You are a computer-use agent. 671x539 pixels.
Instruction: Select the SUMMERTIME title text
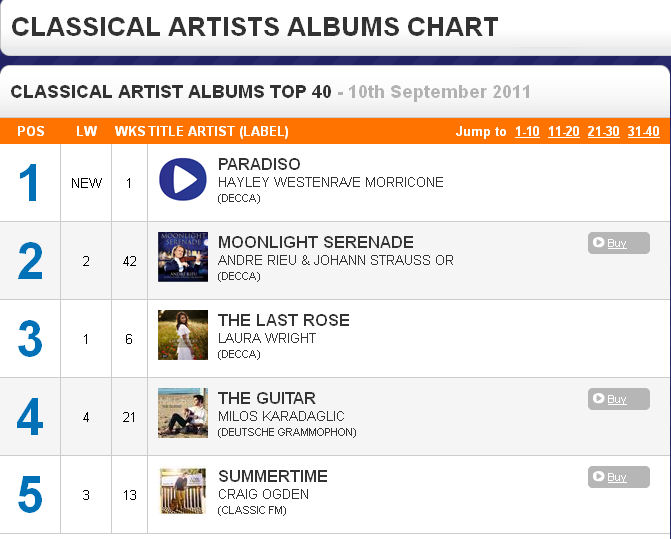pyautogui.click(x=273, y=476)
